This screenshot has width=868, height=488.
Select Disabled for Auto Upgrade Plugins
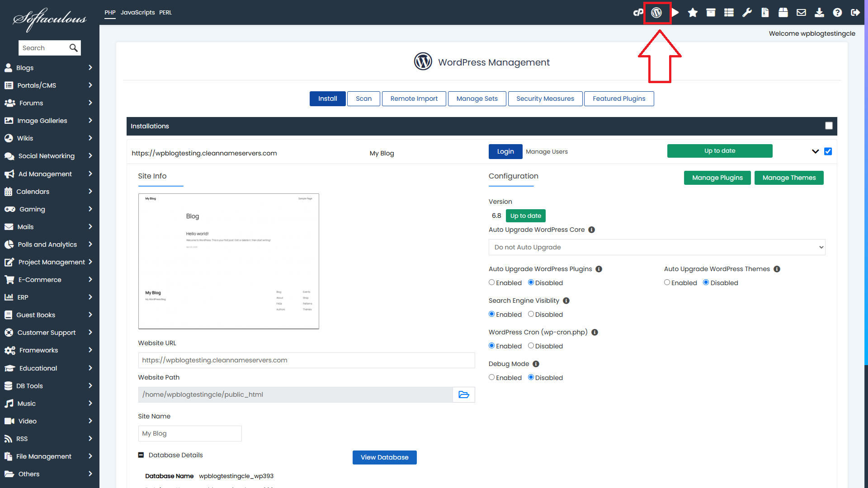coord(531,282)
